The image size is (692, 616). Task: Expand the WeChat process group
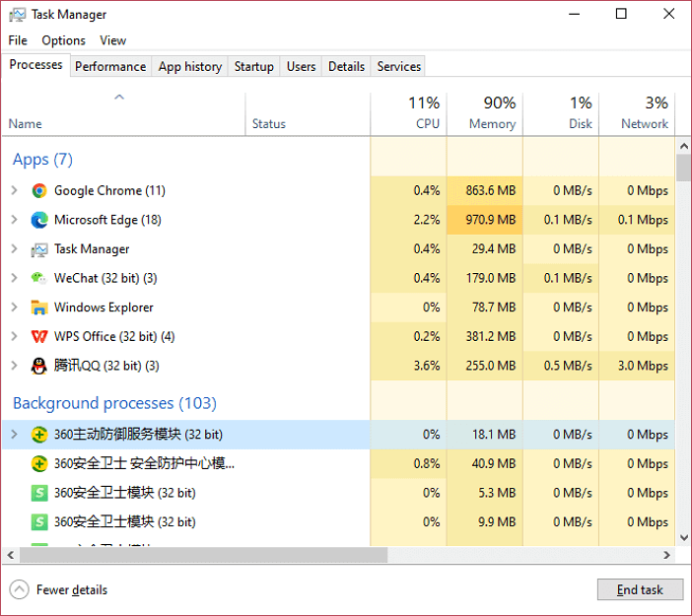(x=14, y=278)
